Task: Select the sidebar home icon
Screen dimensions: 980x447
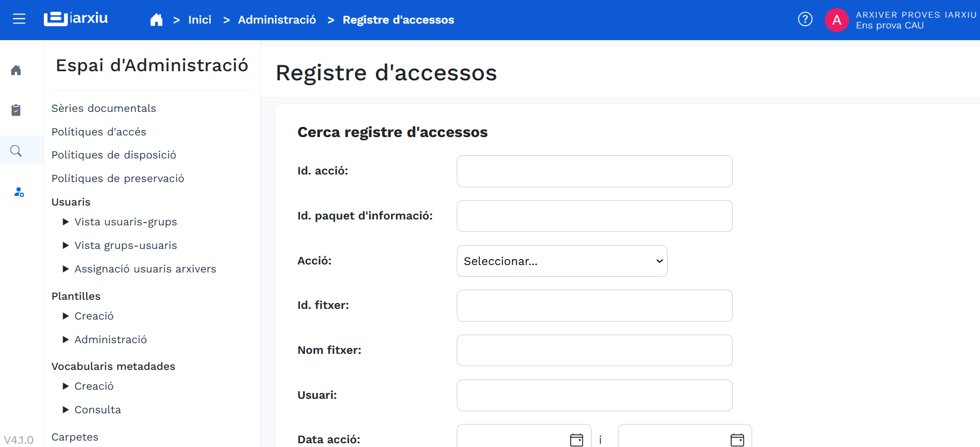Action: (16, 70)
